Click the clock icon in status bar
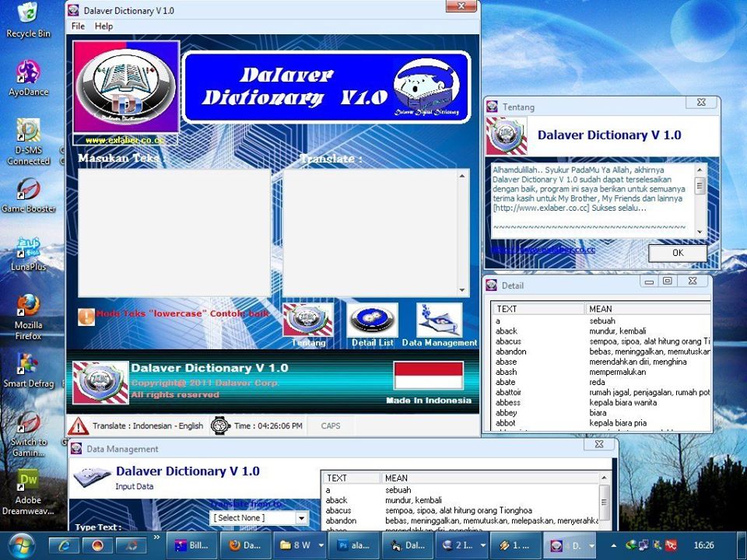747x560 pixels. tap(220, 425)
